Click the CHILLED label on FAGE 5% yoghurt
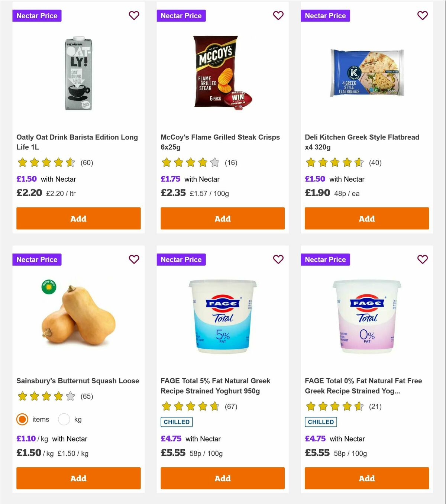The image size is (446, 504). [x=177, y=422]
